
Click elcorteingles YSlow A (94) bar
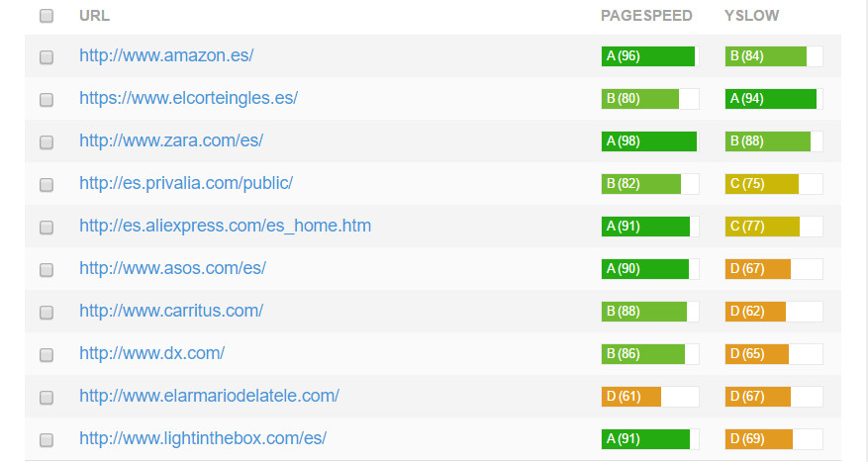(771, 99)
